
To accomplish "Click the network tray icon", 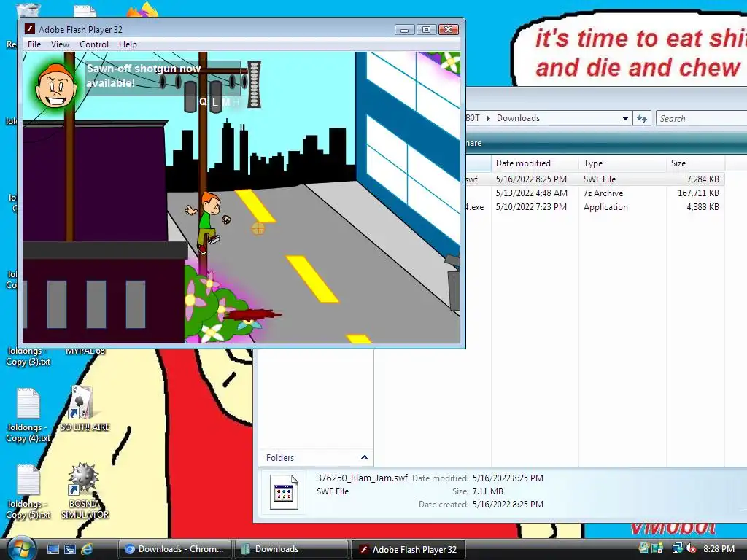I will (677, 548).
